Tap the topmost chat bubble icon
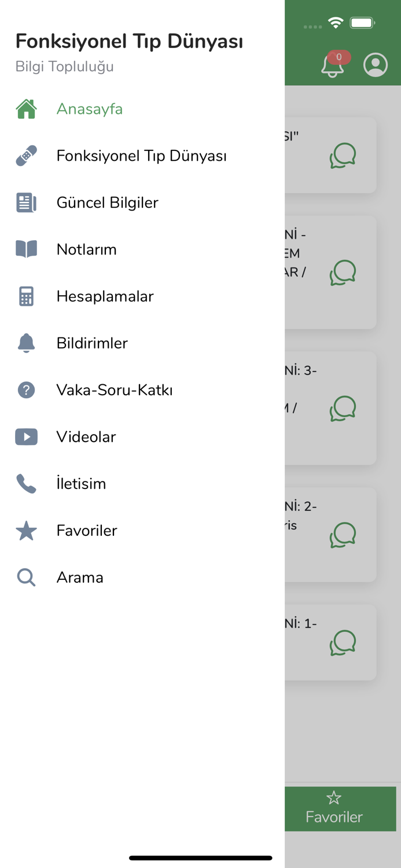401x868 pixels. [343, 155]
